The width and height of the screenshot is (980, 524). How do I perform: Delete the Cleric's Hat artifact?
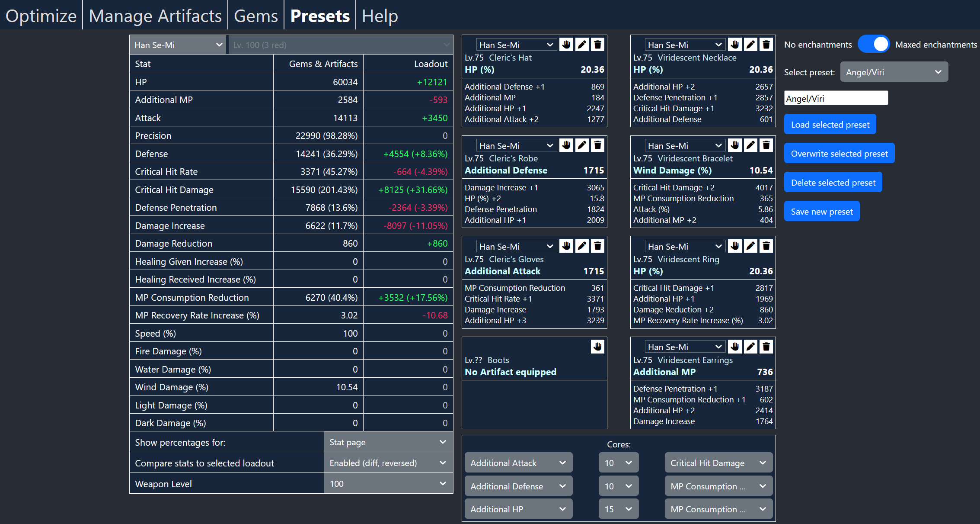click(x=597, y=44)
